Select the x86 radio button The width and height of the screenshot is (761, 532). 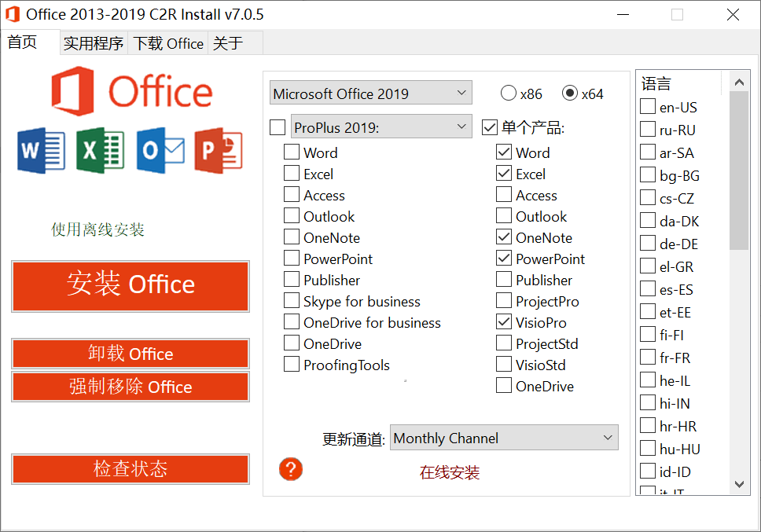[508, 93]
